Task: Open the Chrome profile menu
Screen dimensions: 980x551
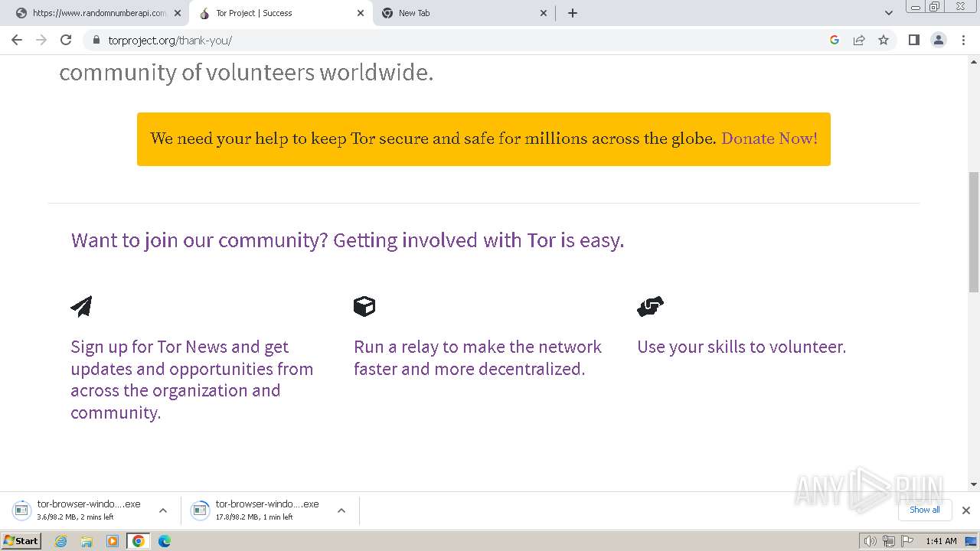Action: click(939, 40)
